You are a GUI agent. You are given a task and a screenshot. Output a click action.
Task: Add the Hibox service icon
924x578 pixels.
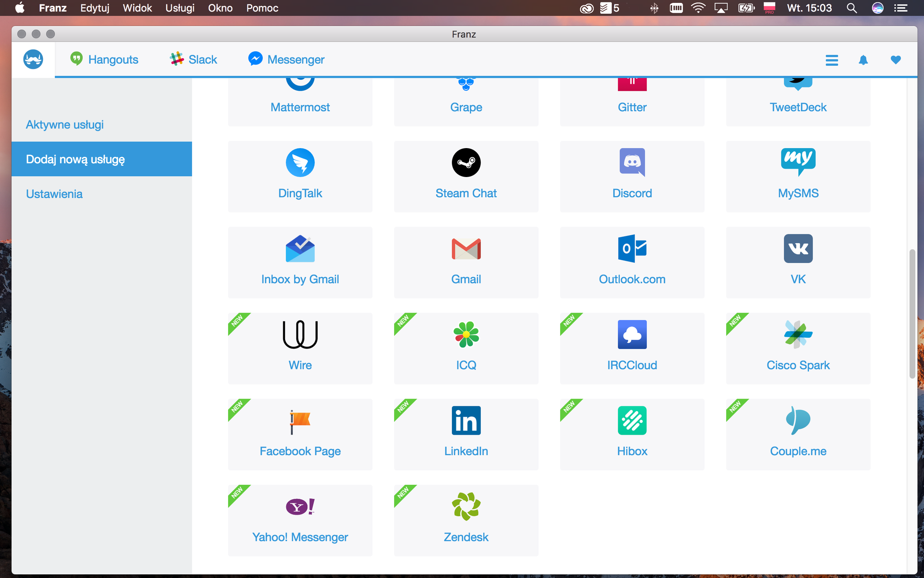pyautogui.click(x=632, y=420)
